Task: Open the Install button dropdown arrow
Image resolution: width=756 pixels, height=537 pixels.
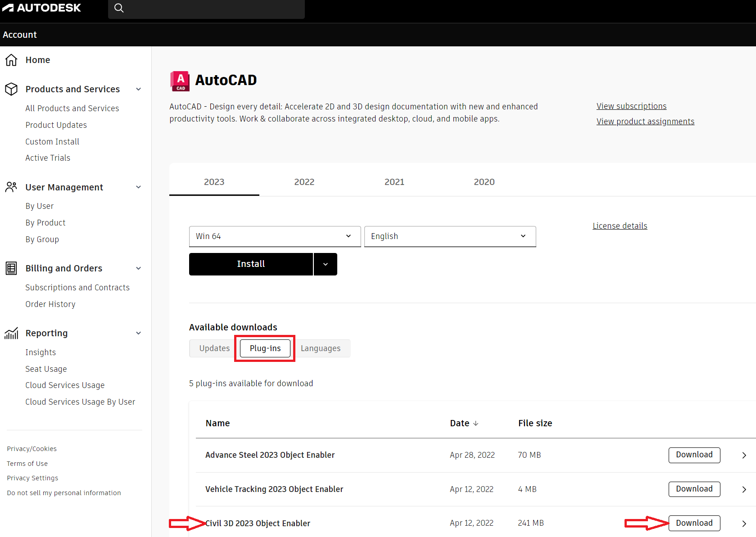Action: 325,264
